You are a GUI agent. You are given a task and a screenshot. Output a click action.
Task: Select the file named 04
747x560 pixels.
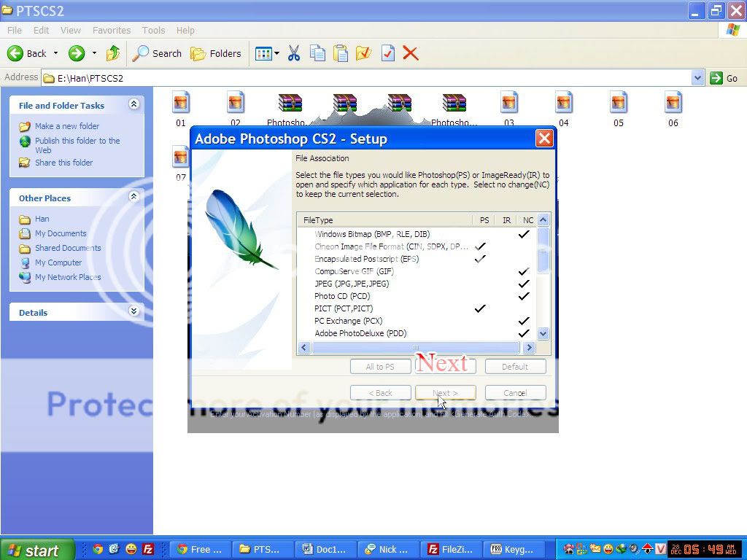tap(564, 109)
